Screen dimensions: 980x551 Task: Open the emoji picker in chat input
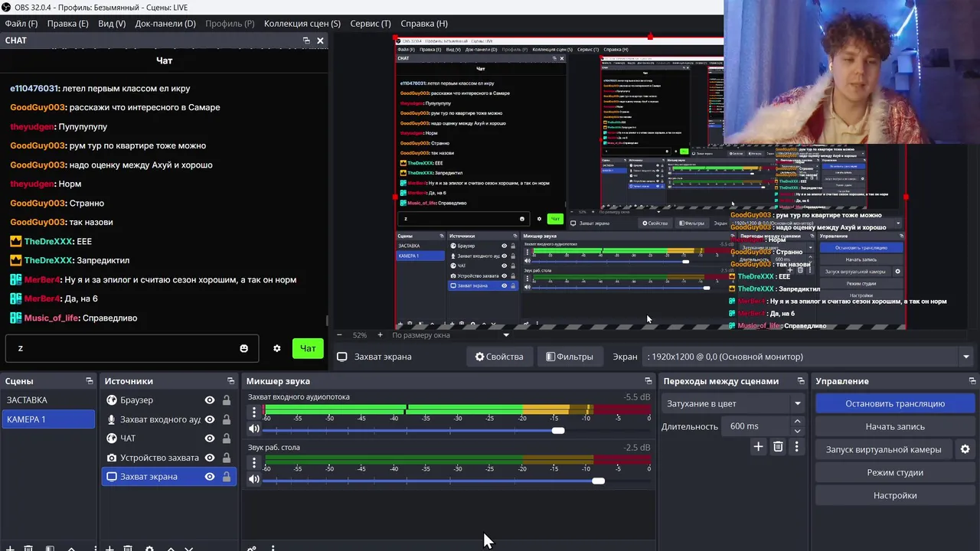click(x=243, y=348)
